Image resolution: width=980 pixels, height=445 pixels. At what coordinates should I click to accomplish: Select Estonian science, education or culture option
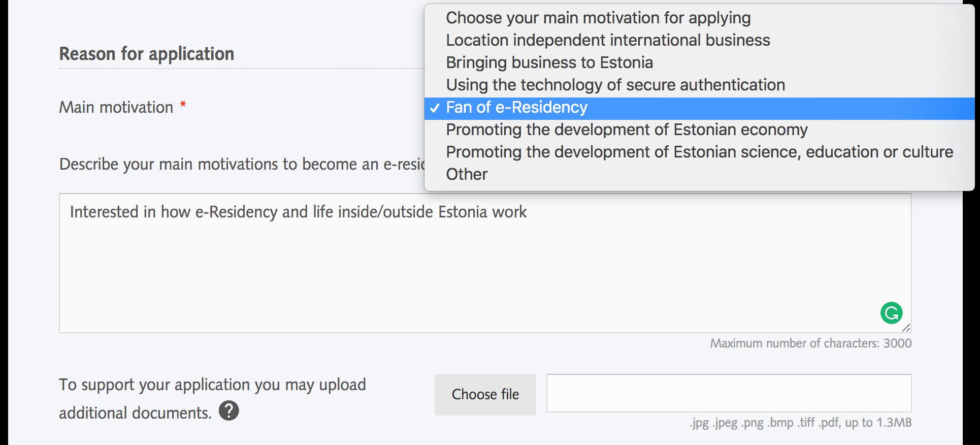tap(699, 152)
